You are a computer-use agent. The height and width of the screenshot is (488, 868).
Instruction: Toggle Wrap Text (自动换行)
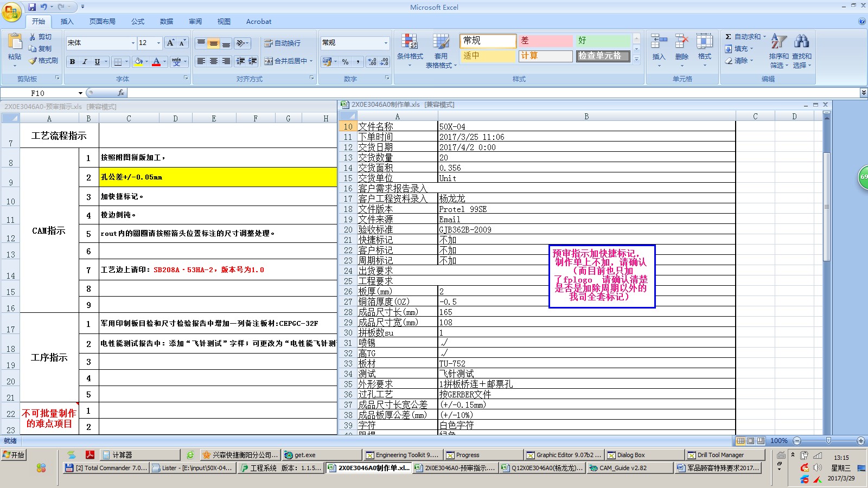[x=282, y=43]
